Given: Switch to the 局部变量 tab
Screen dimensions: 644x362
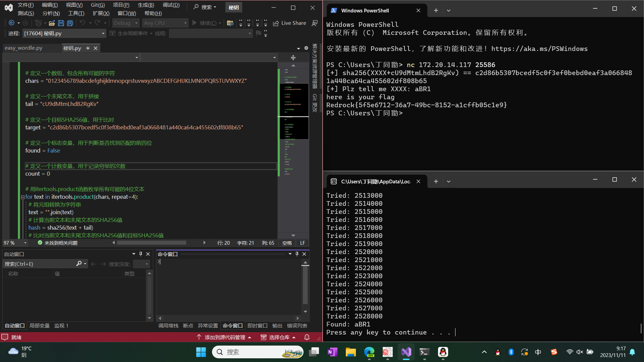Looking at the screenshot, I should 40,325.
